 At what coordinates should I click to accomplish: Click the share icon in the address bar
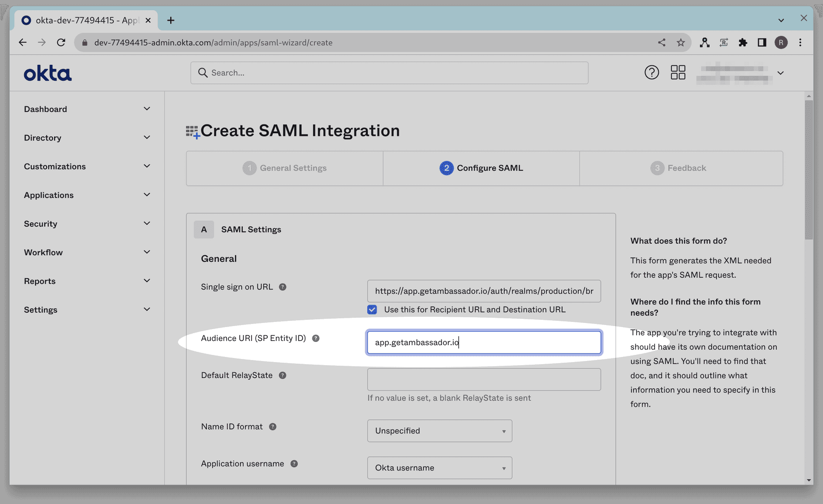[x=661, y=43]
